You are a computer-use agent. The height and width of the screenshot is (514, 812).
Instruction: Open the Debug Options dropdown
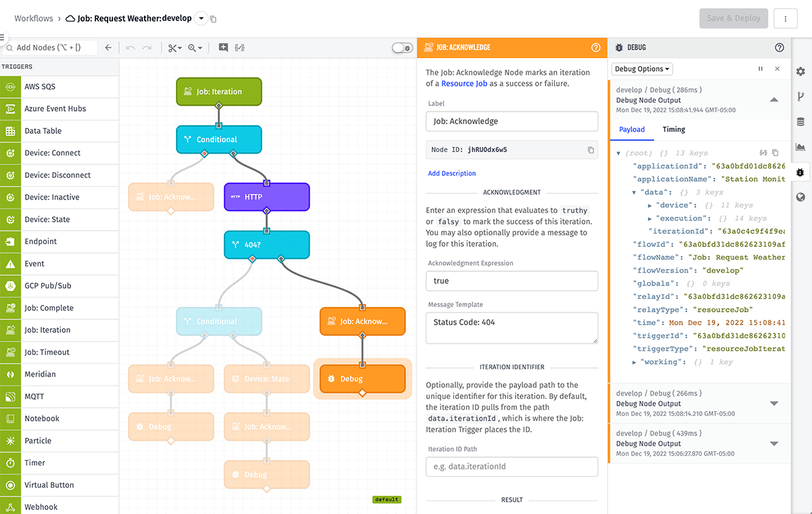[643, 69]
